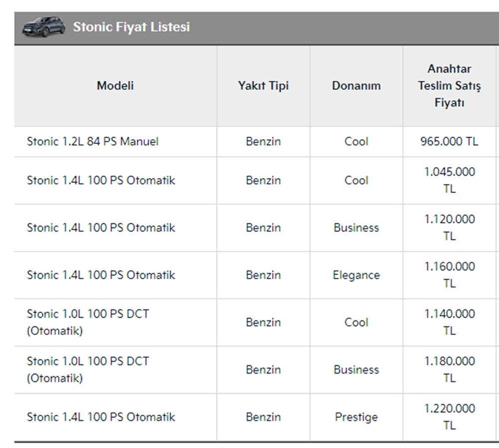
Task: Click the Cool trim in the Manuel row
Action: [356, 141]
